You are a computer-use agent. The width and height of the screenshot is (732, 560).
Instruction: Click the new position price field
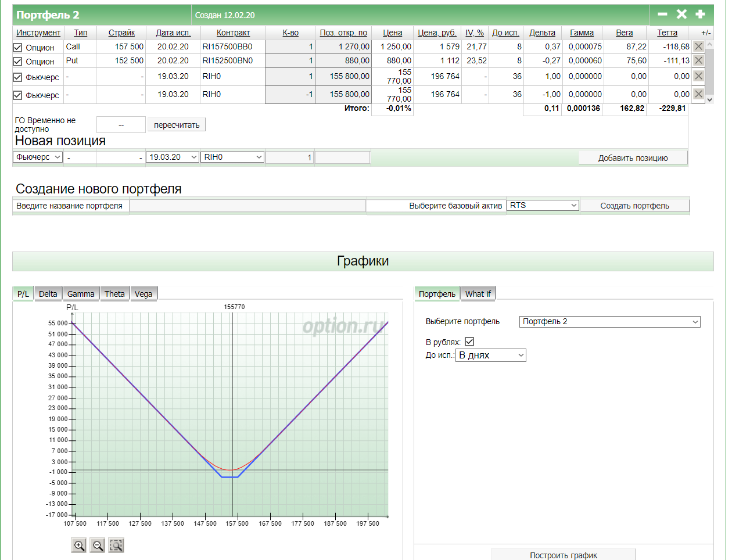[342, 157]
